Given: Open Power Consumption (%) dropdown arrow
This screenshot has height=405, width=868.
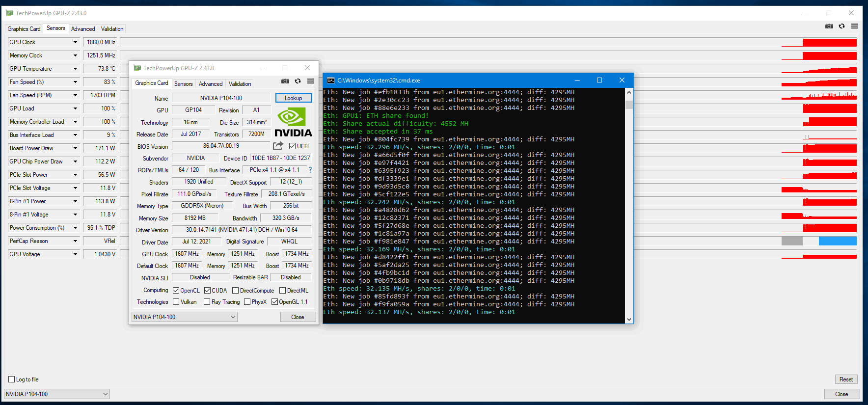Looking at the screenshot, I should (x=75, y=228).
